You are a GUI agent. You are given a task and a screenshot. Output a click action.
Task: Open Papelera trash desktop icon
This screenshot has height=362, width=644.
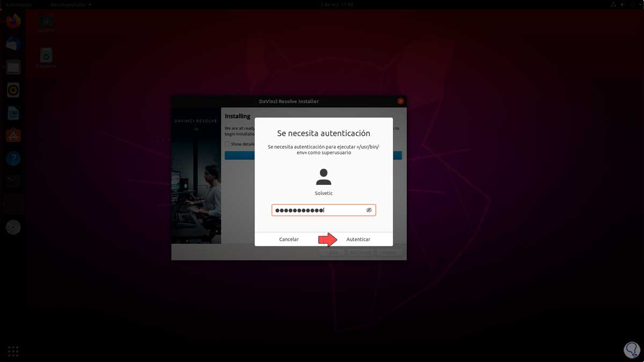pyautogui.click(x=46, y=59)
